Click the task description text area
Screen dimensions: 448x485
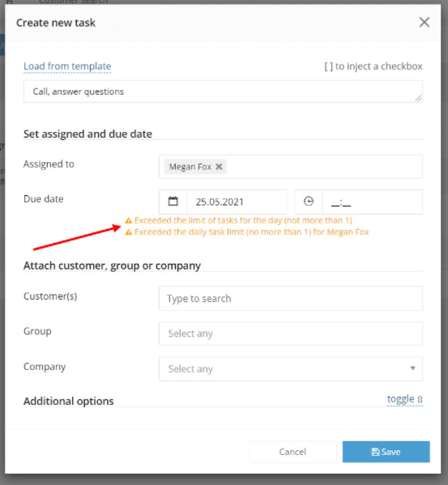(223, 91)
